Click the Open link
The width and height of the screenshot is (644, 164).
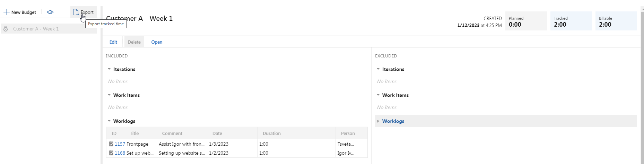(x=157, y=42)
